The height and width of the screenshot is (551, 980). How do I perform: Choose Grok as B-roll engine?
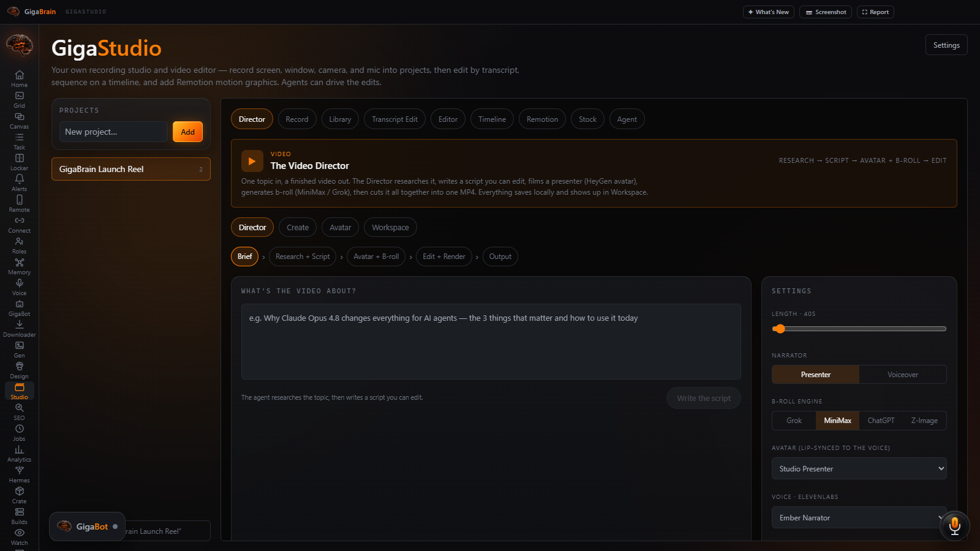794,421
